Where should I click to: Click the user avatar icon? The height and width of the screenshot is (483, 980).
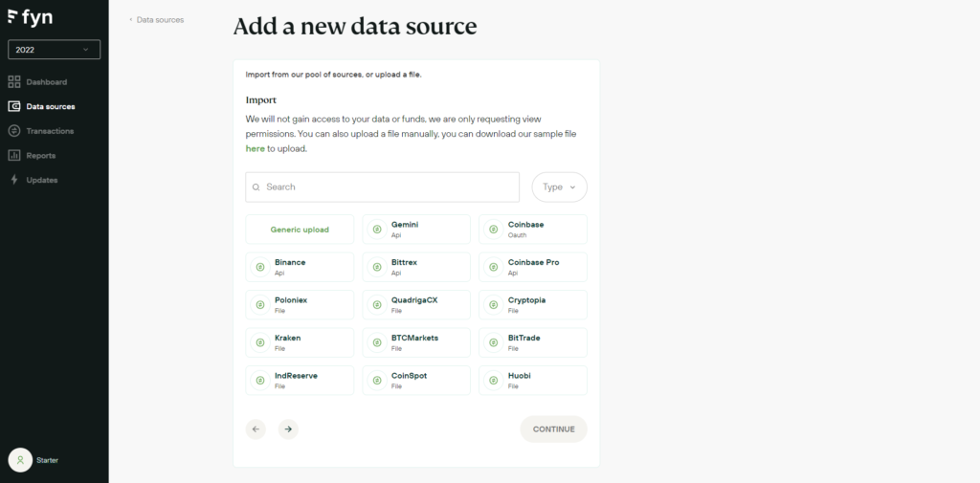(20, 460)
